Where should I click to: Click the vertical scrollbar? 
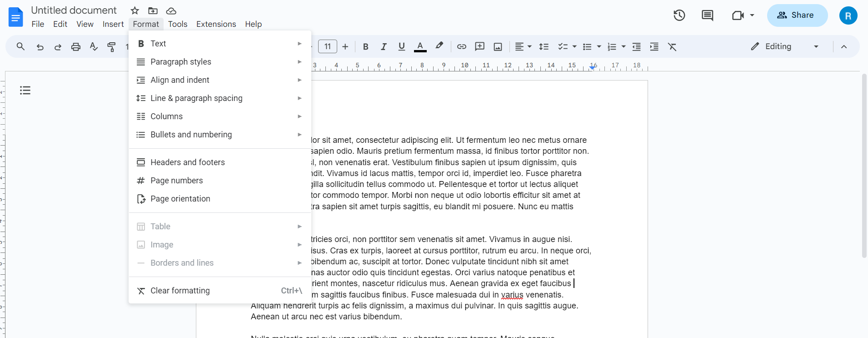[x=864, y=166]
